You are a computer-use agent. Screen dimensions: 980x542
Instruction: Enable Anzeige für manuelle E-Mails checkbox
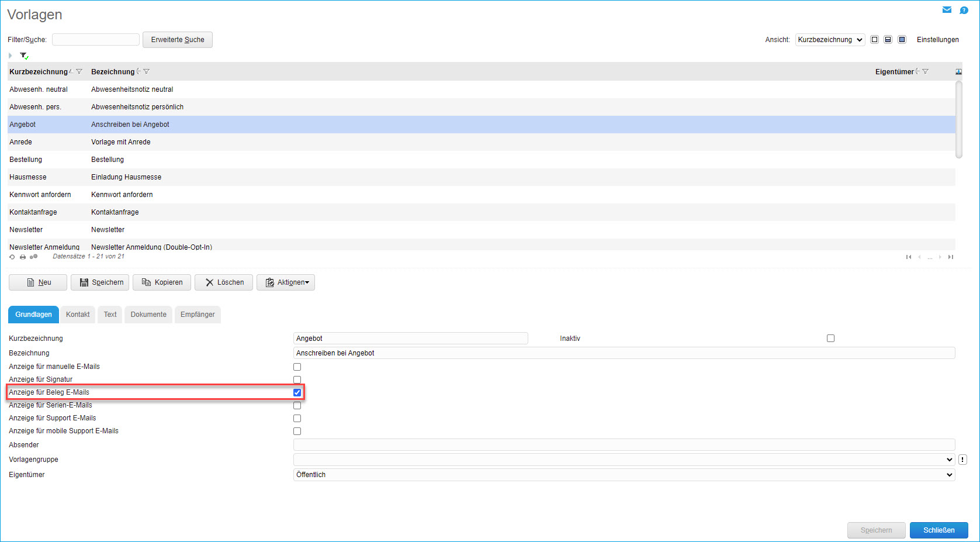[x=297, y=367]
